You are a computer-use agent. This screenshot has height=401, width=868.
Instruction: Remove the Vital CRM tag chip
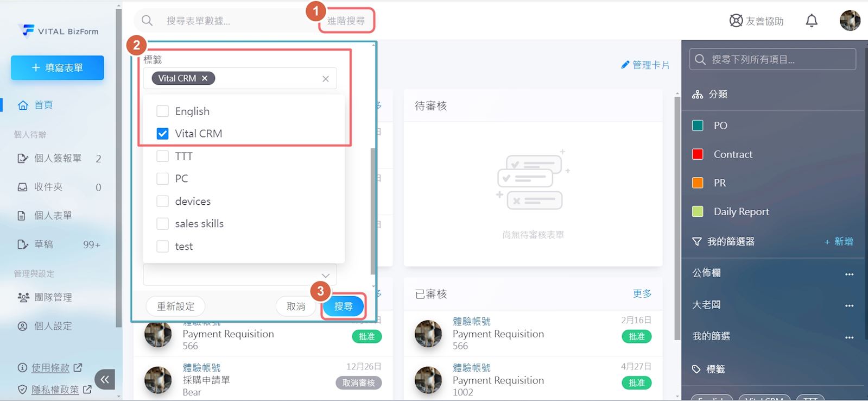[x=205, y=78]
